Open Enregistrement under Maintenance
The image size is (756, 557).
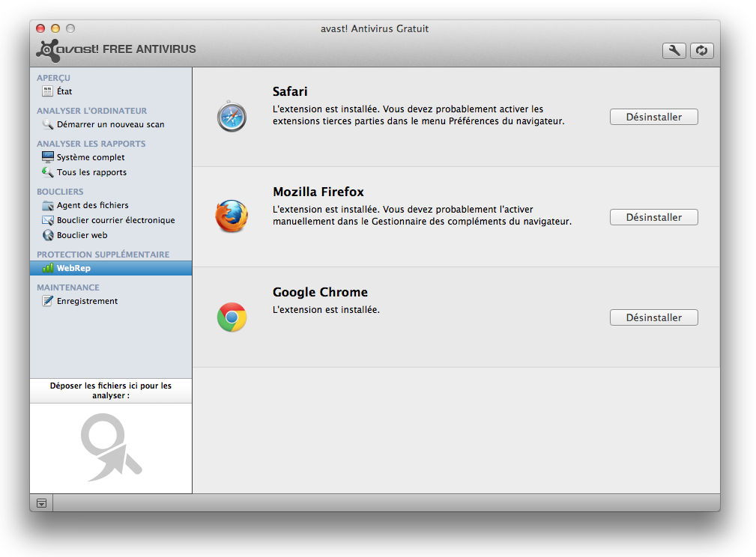pos(86,301)
